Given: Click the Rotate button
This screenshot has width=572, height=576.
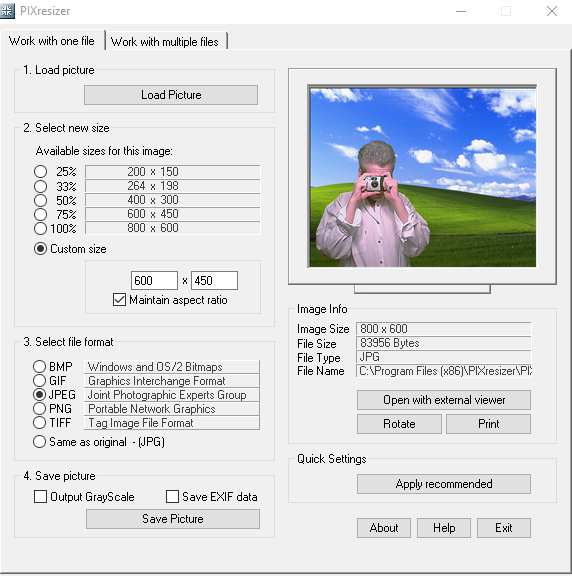Looking at the screenshot, I should click(399, 424).
